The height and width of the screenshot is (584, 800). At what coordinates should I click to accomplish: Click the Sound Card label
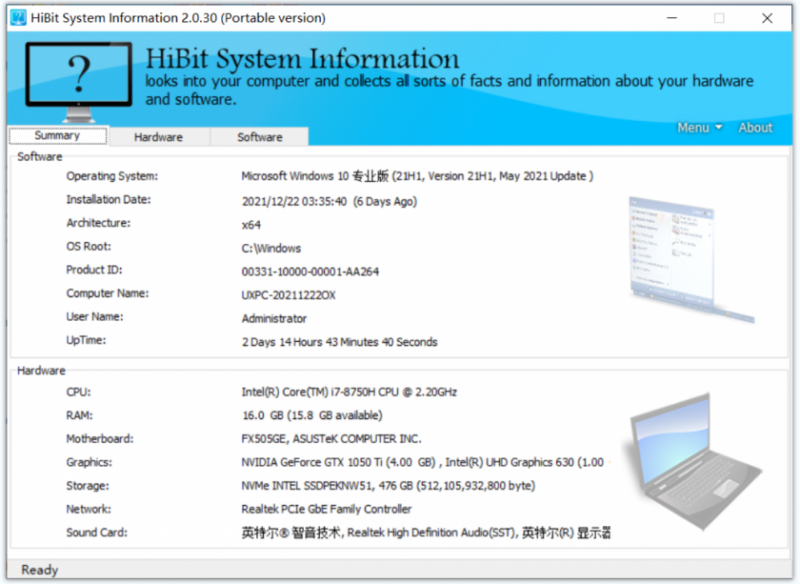pos(96,533)
